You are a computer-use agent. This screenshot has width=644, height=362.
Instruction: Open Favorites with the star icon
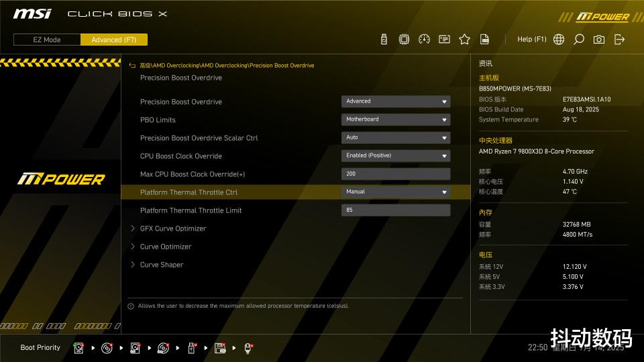pyautogui.click(x=464, y=40)
